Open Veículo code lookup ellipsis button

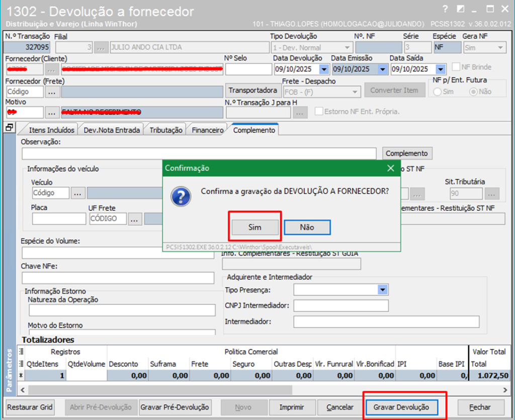tap(78, 193)
